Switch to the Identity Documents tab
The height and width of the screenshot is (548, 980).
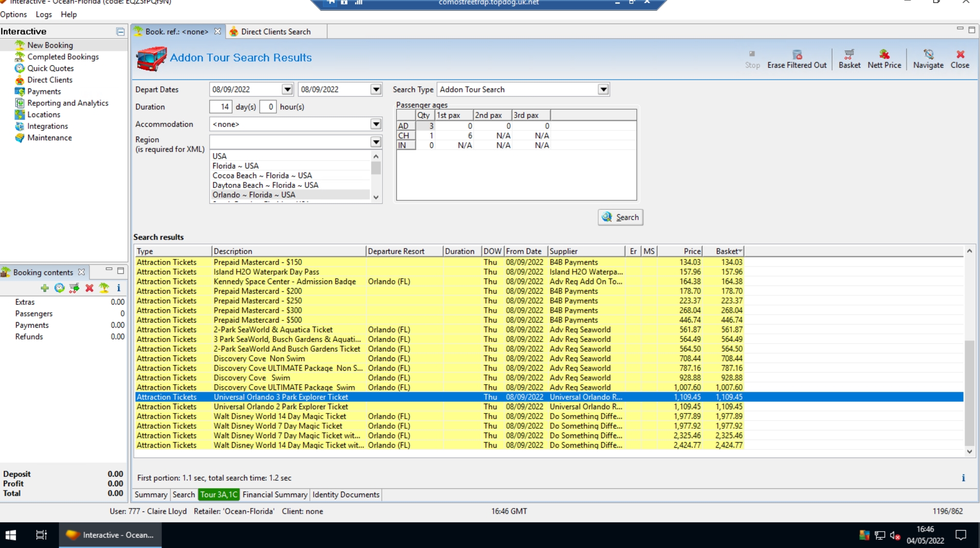346,495
